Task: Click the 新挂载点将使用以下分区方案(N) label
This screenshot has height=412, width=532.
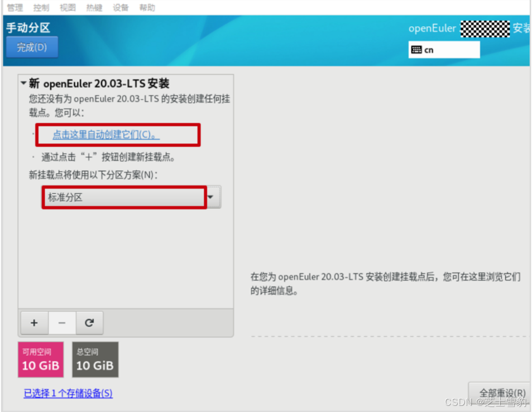Action: 93,175
